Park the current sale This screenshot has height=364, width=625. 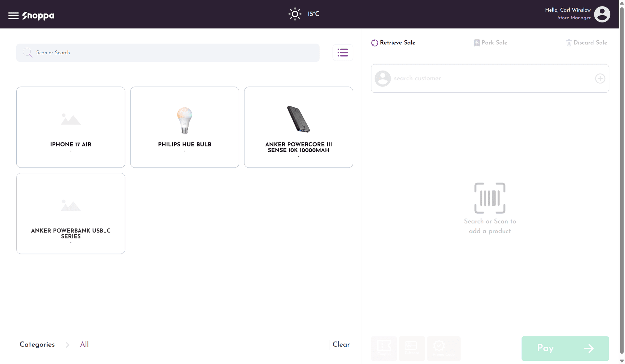[490, 43]
